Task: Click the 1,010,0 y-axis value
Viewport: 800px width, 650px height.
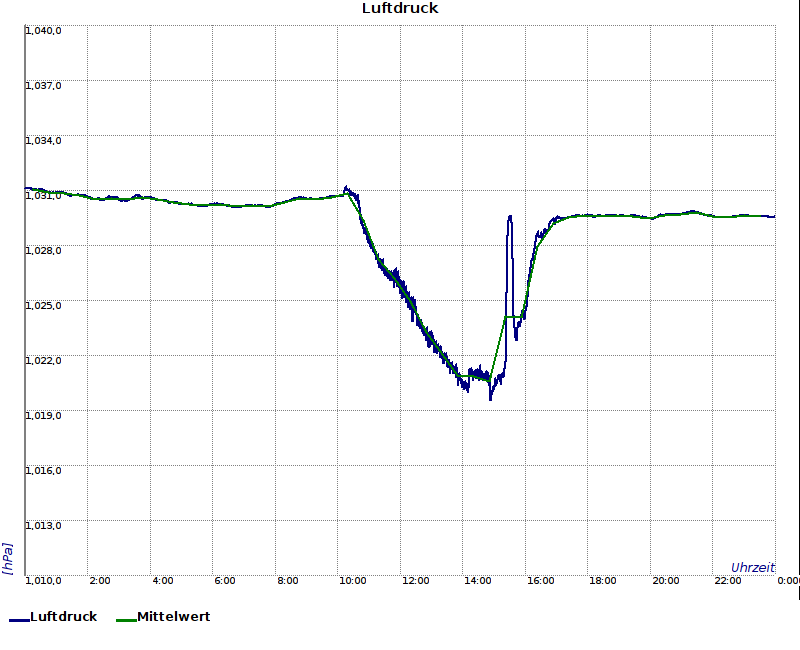Action: pos(43,581)
